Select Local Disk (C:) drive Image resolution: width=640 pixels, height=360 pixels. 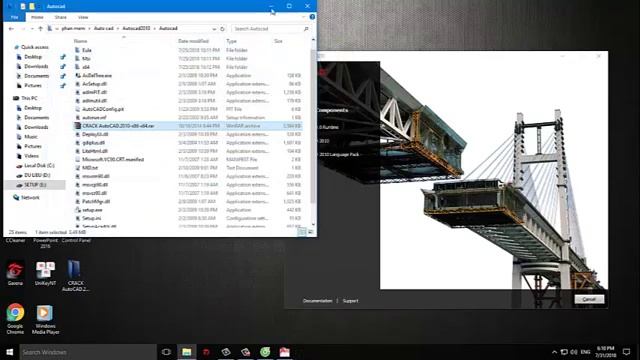click(x=39, y=166)
